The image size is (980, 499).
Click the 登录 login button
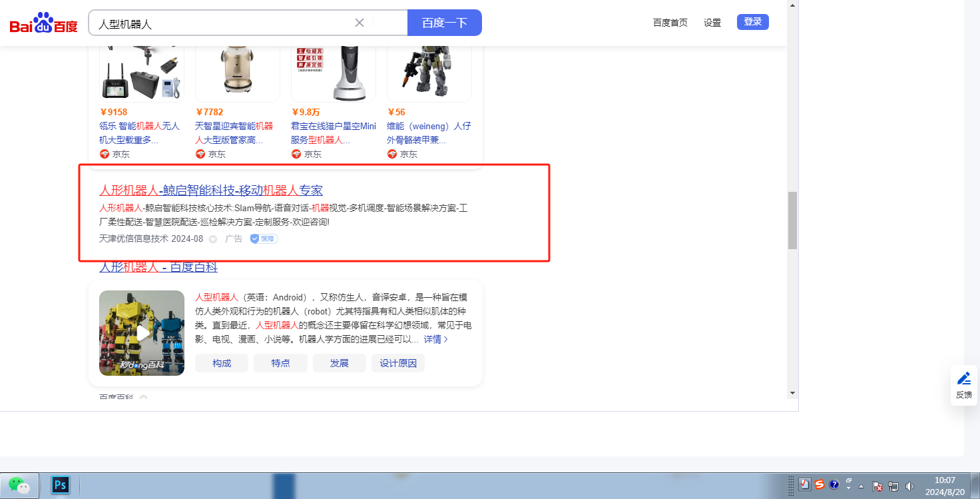point(753,22)
